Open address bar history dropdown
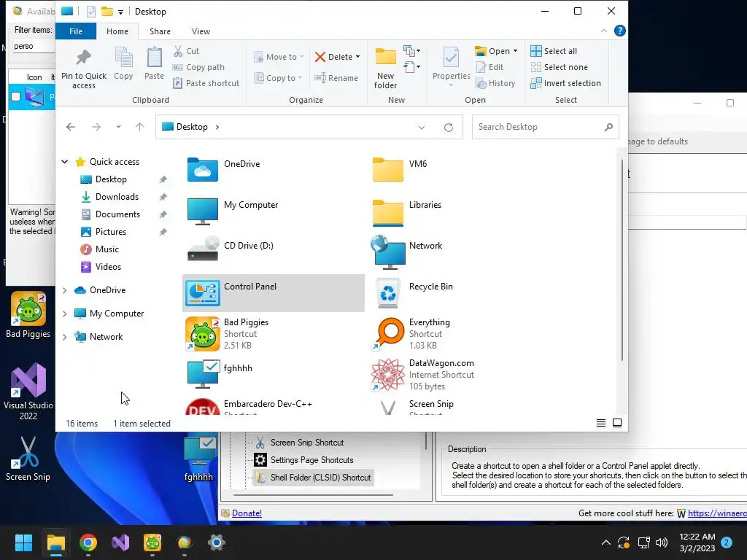 coord(422,127)
